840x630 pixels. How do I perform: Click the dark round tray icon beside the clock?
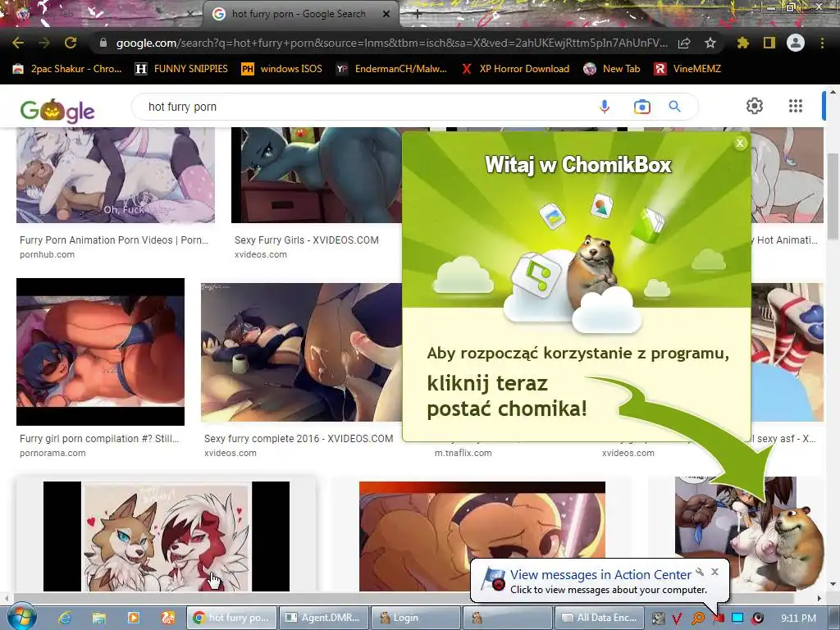click(x=757, y=619)
